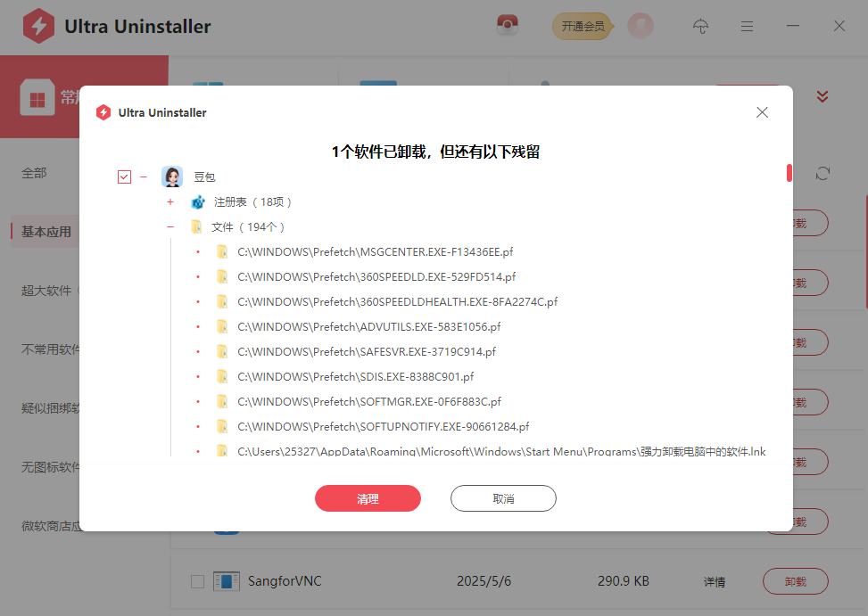
Task: Select the 360SPEEDLDHEALTH.EXE-8FA2274C.pf entry
Action: point(398,302)
